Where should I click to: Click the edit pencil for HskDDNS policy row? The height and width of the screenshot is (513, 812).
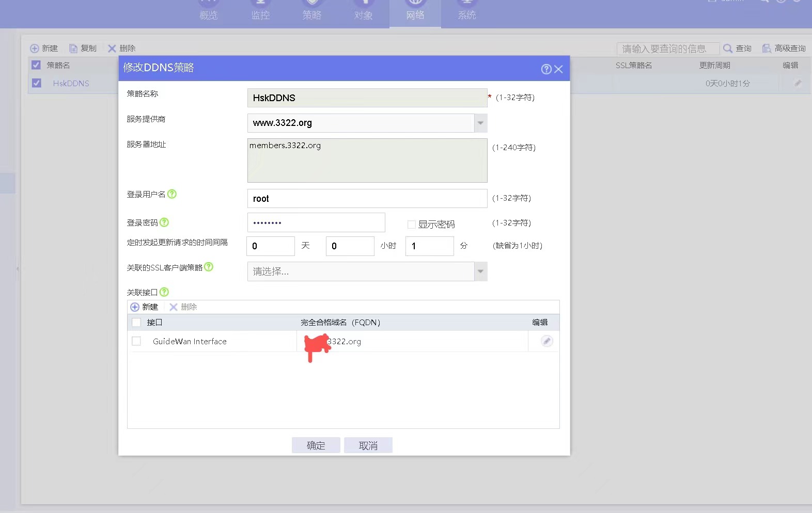point(798,83)
